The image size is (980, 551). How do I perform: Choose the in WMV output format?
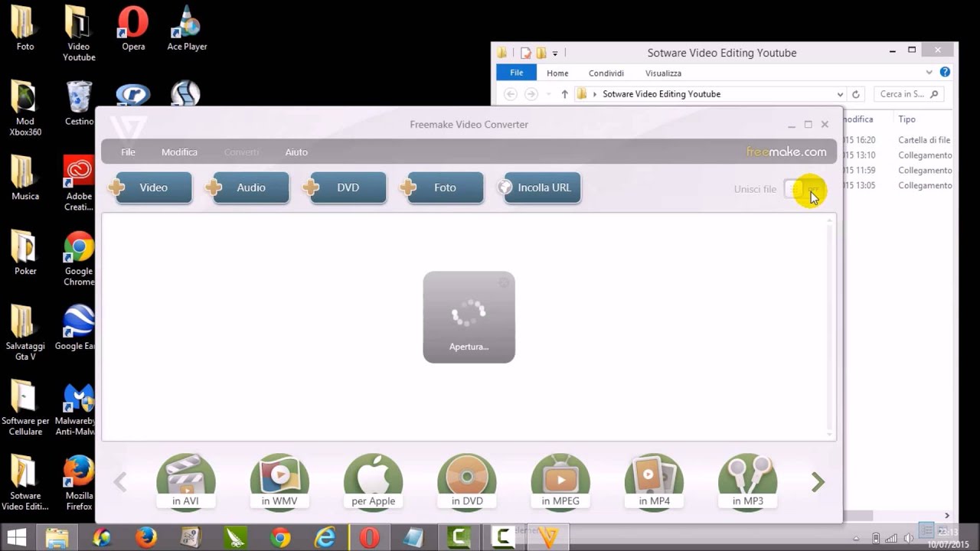point(279,481)
